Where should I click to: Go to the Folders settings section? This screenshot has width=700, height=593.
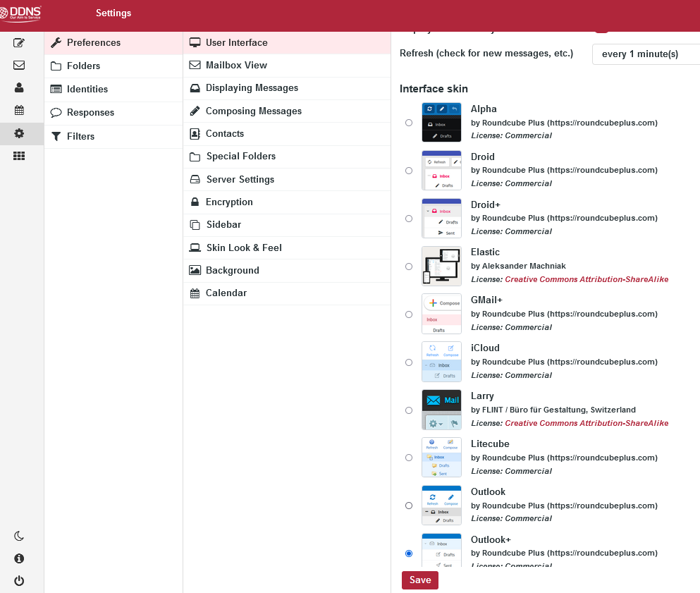[113, 66]
